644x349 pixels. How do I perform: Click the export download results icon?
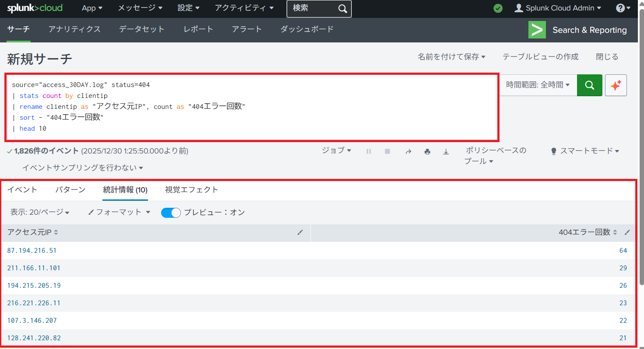click(446, 151)
